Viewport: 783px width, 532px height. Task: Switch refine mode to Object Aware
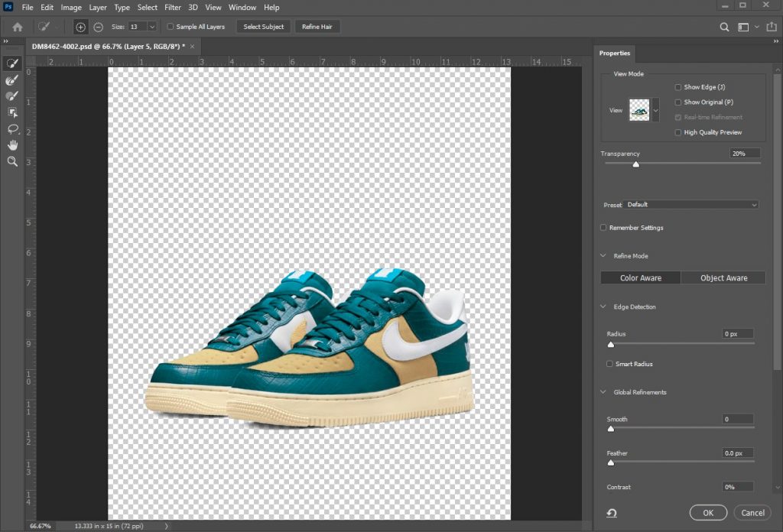coord(723,278)
